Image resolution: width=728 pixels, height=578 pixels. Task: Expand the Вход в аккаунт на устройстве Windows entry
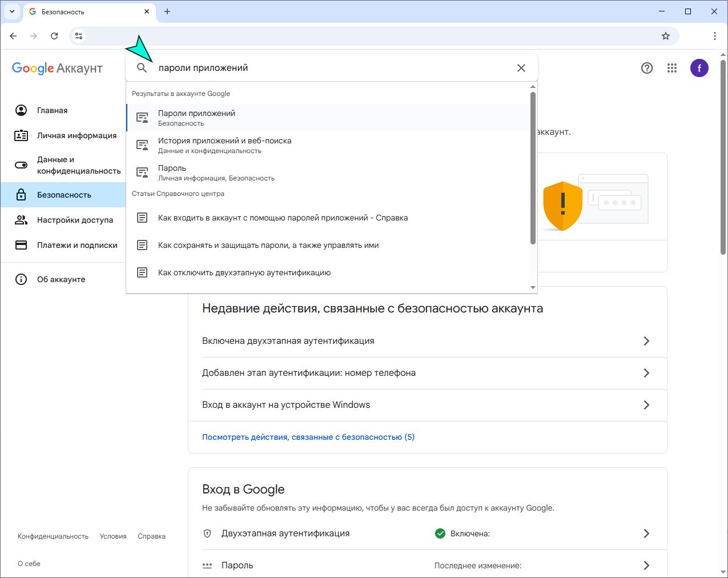(646, 405)
